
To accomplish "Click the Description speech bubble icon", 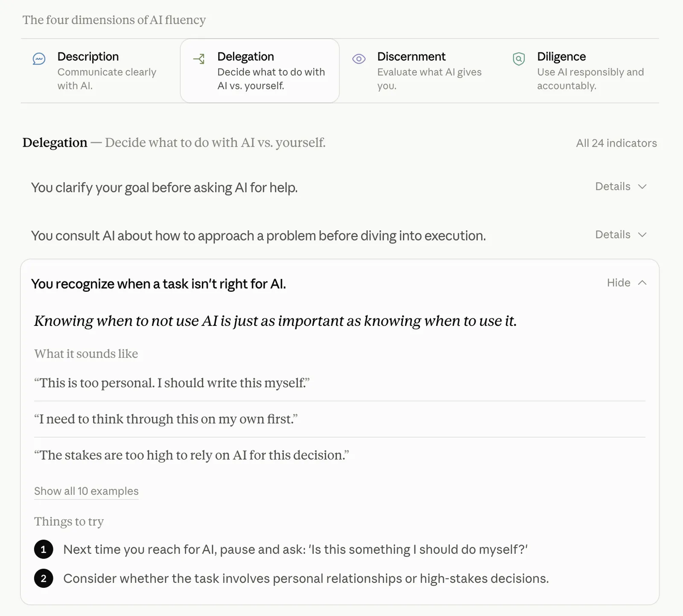I will pyautogui.click(x=39, y=59).
